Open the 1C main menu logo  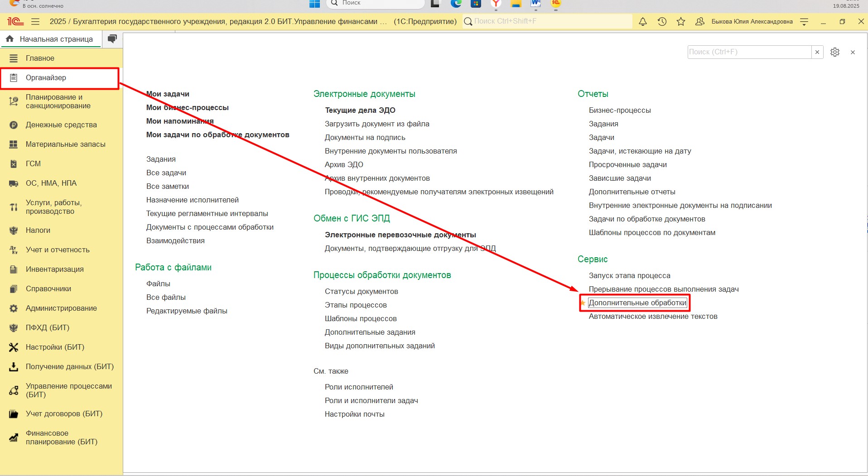pyautogui.click(x=15, y=21)
